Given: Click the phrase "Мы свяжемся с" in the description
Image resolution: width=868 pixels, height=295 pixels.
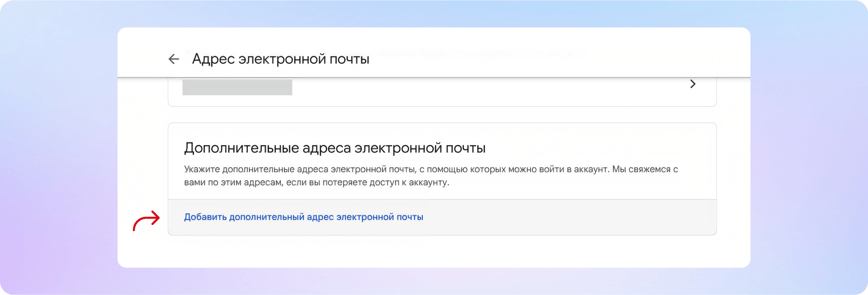Looking at the screenshot, I should click(645, 169).
